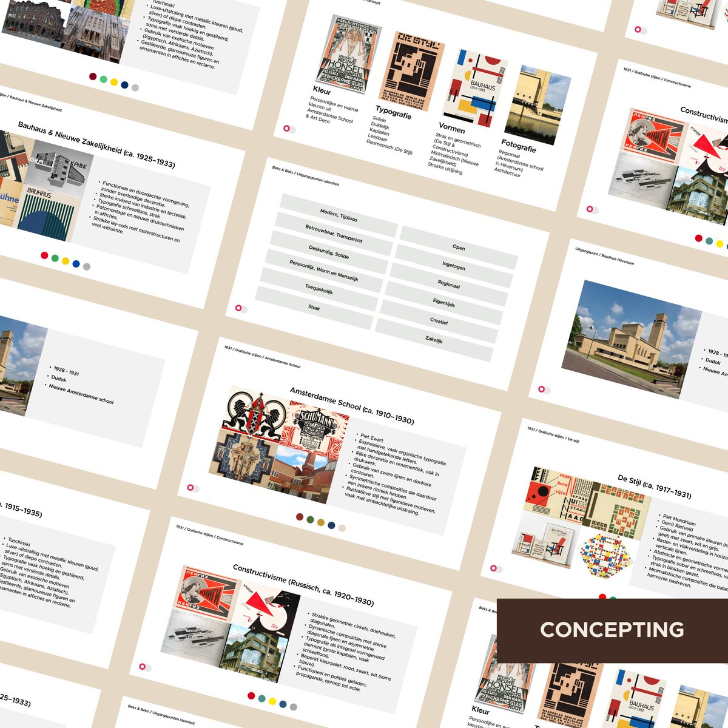Screen dimensions: 728x728
Task: Click the 'De Stijl (ca. 1917–1931)' heading
Action: 655,487
